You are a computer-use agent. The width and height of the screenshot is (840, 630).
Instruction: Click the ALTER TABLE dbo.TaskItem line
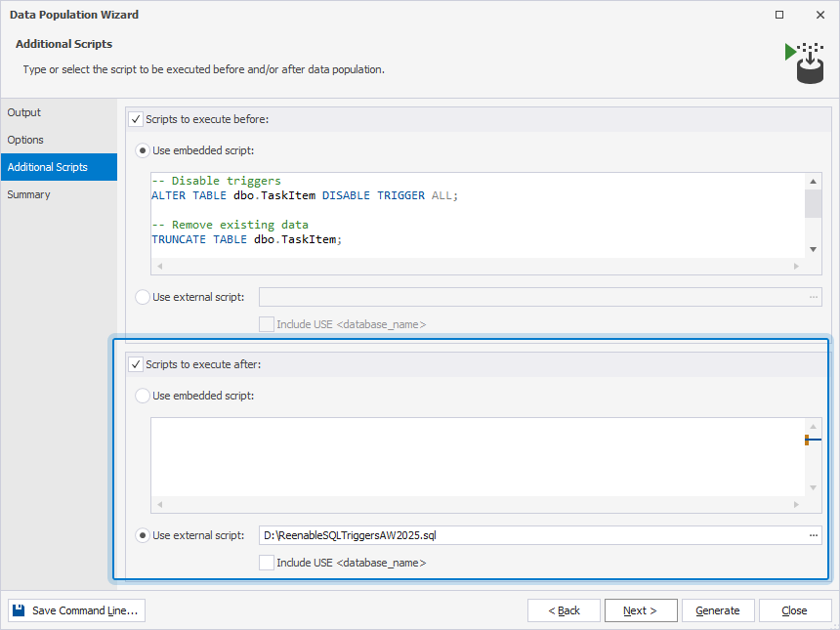(x=305, y=195)
